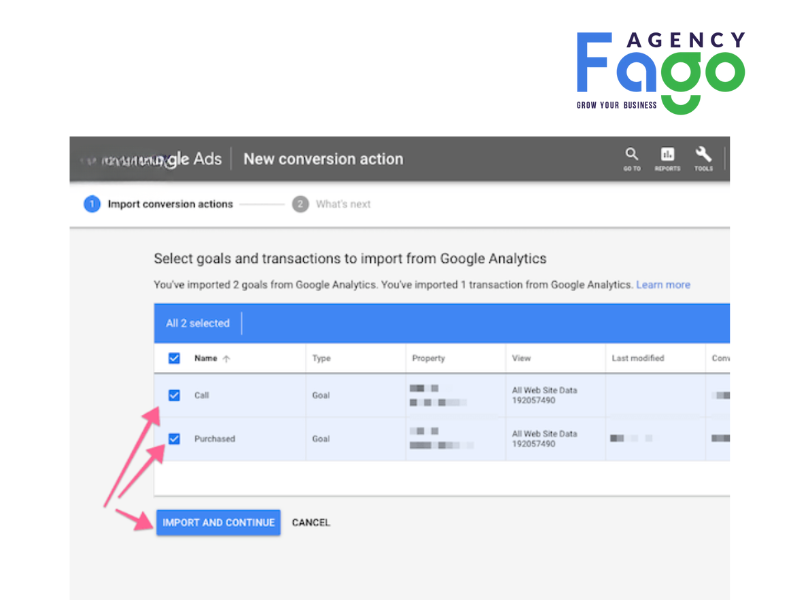The height and width of the screenshot is (600, 800).
Task: Select the What's next step
Action: [343, 204]
